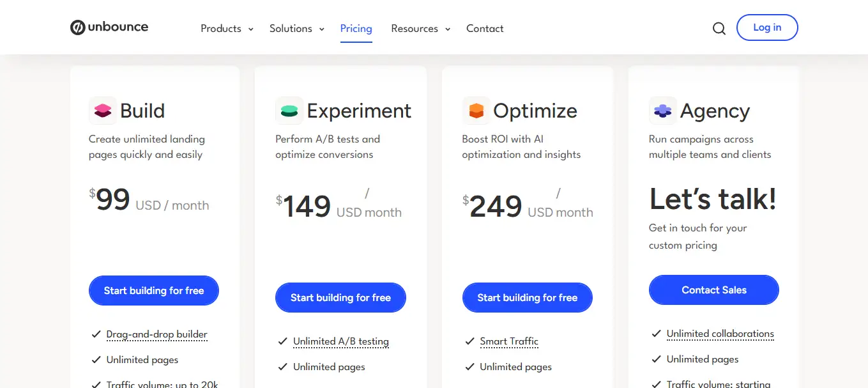Expand the Solutions dropdown menu

pyautogui.click(x=296, y=29)
